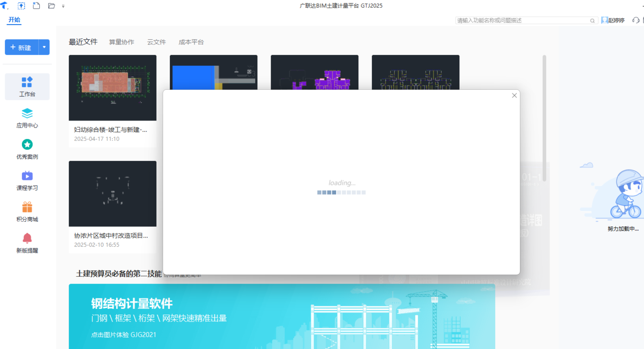The width and height of the screenshot is (644, 349).
Task: Click the search magnifier icon
Action: (593, 21)
